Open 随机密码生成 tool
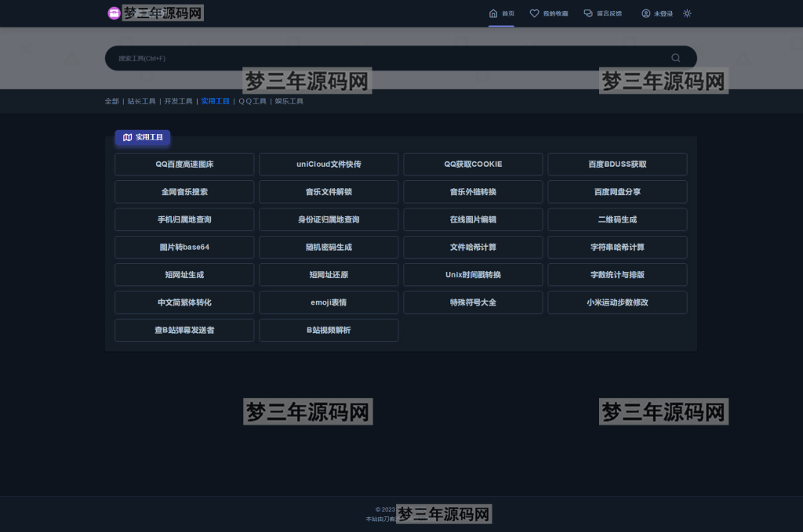803x532 pixels. tap(329, 247)
